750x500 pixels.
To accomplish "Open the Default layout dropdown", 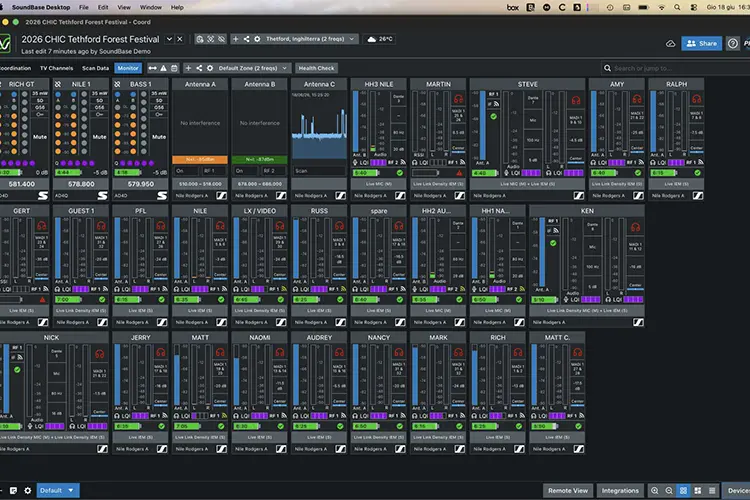I will pos(57,490).
